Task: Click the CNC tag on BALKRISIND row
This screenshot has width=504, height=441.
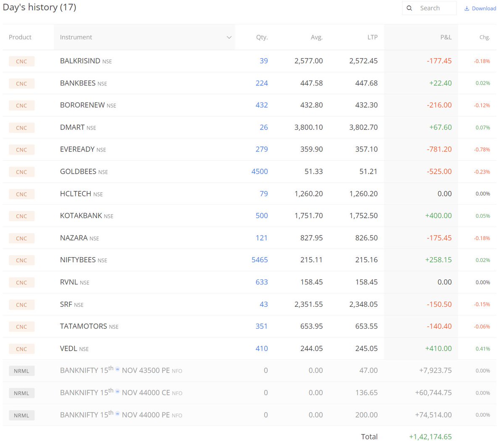Action: (x=21, y=61)
